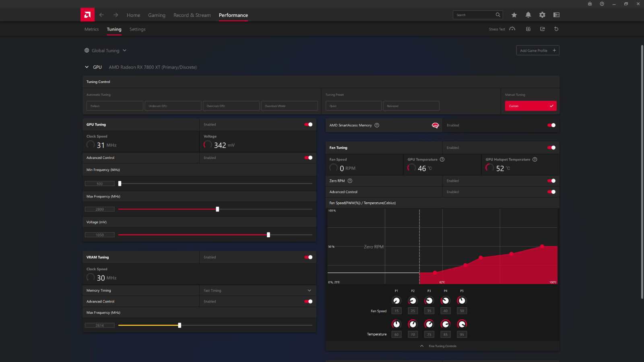Toggle VRAM Advanced Control switch
644x362 pixels.
pos(308,301)
